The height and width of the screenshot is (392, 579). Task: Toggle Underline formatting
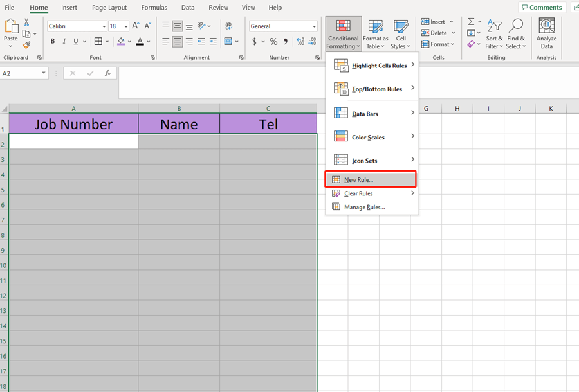point(76,41)
